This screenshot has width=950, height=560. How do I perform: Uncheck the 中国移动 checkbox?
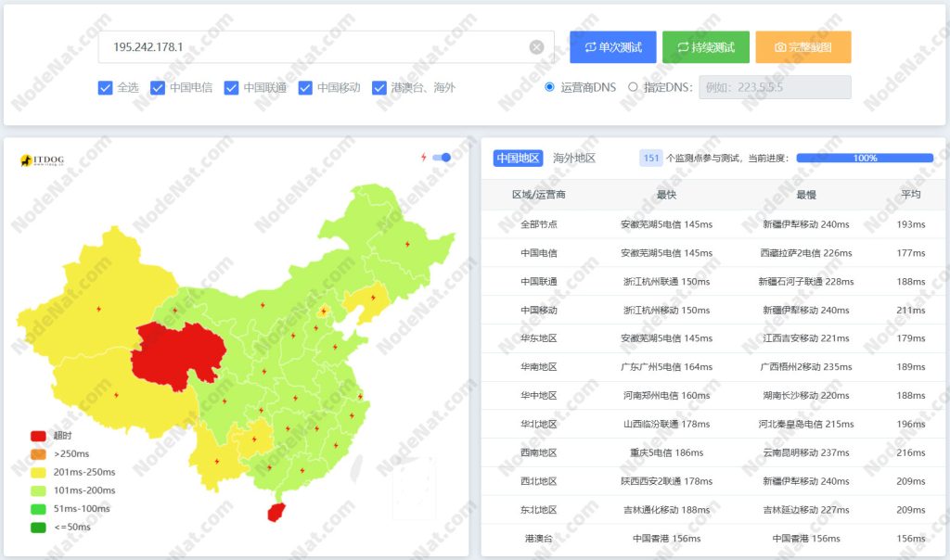pos(305,88)
